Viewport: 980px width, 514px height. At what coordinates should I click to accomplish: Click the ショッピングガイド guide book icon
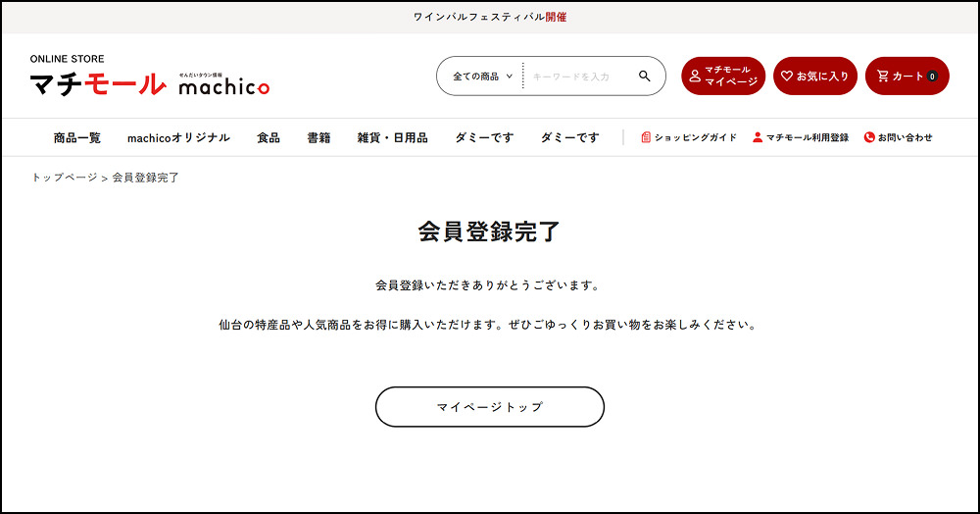click(646, 138)
